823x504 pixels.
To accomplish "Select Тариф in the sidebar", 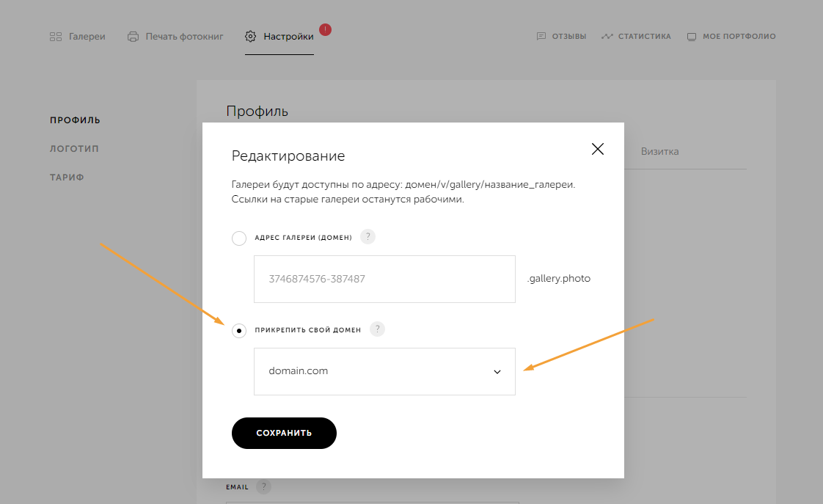I will tap(67, 178).
